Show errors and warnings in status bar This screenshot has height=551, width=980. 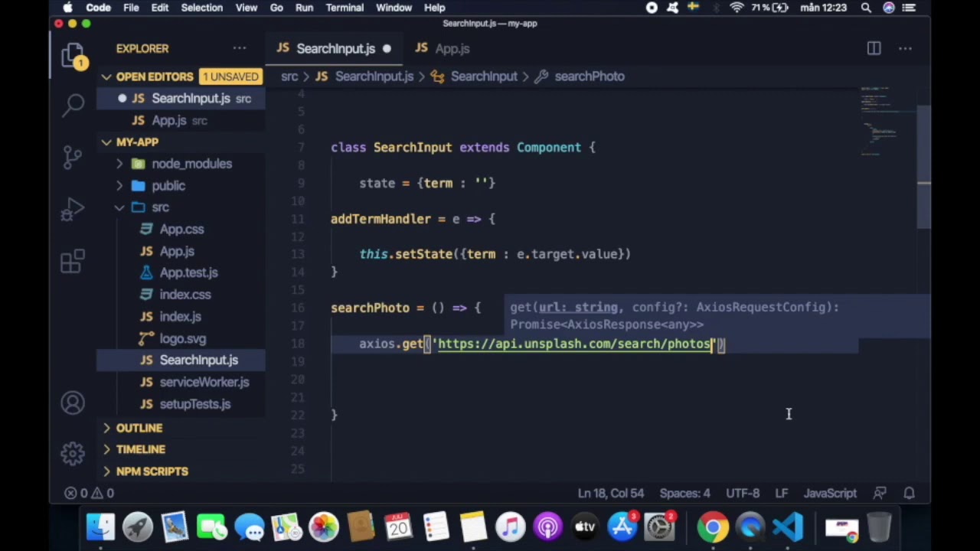click(90, 494)
